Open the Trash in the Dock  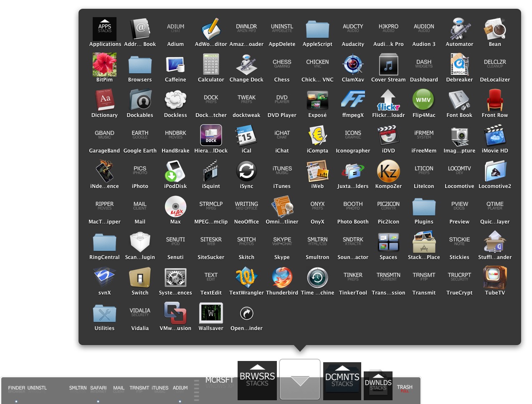[x=405, y=388]
